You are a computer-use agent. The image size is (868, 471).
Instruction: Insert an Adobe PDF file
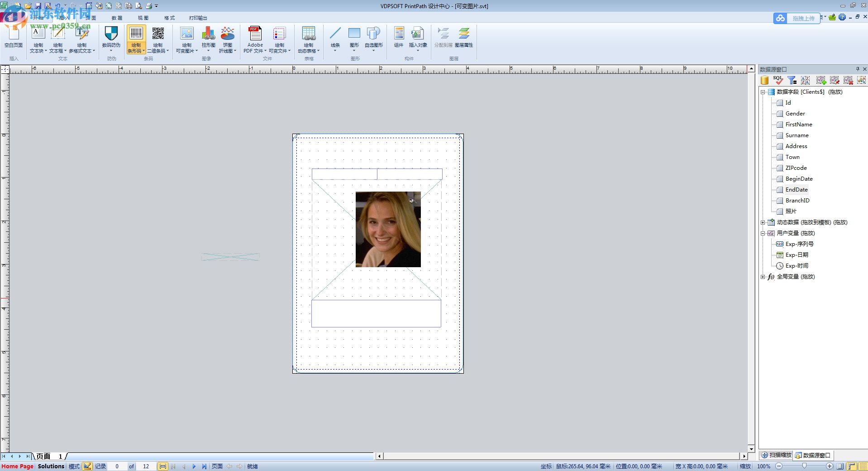click(x=255, y=34)
